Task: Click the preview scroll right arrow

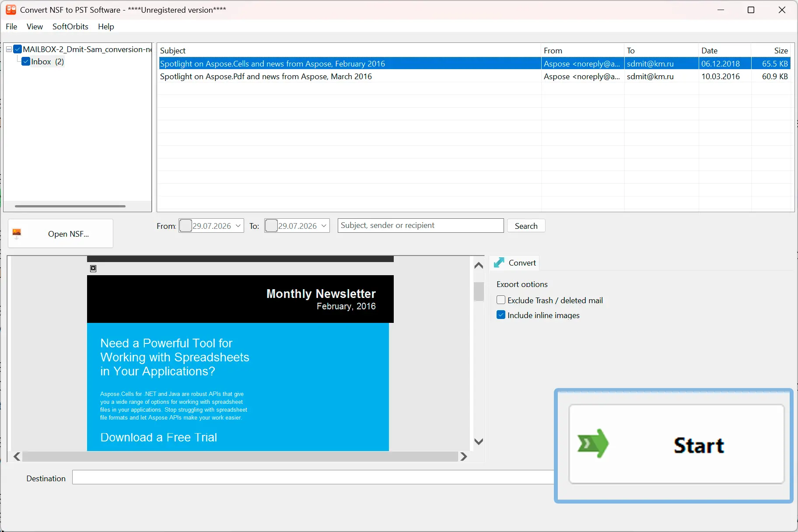Action: click(x=464, y=457)
